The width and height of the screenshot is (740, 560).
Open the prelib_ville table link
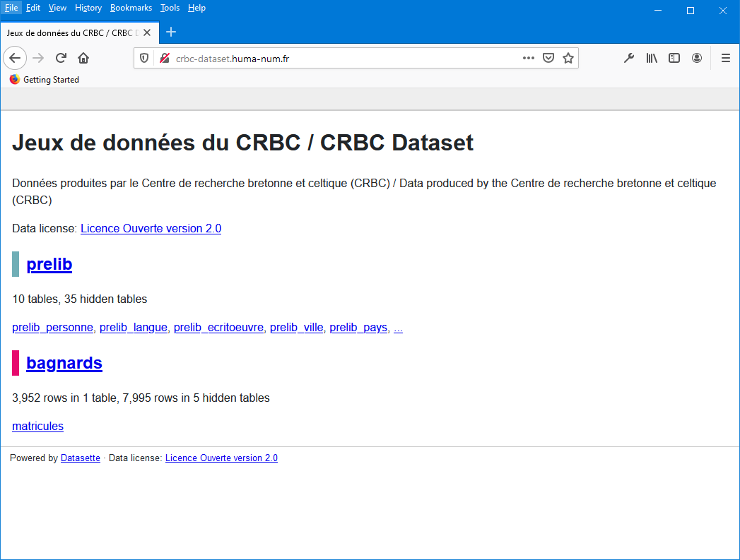tap(296, 327)
